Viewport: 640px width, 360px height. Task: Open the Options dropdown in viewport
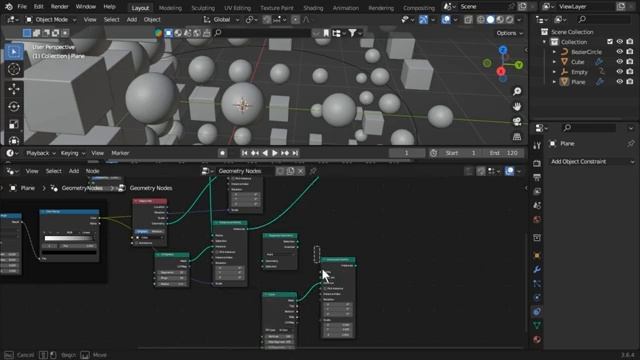click(509, 33)
